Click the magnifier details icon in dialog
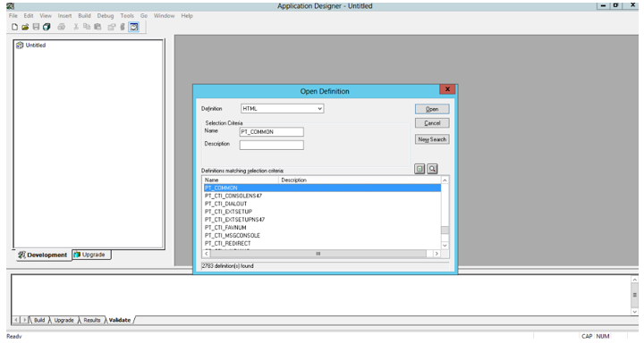This screenshot has height=343, width=644. 432,169
